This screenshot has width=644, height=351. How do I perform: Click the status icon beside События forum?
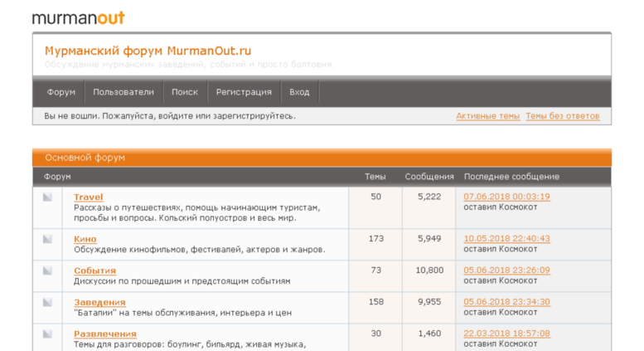coord(47,271)
